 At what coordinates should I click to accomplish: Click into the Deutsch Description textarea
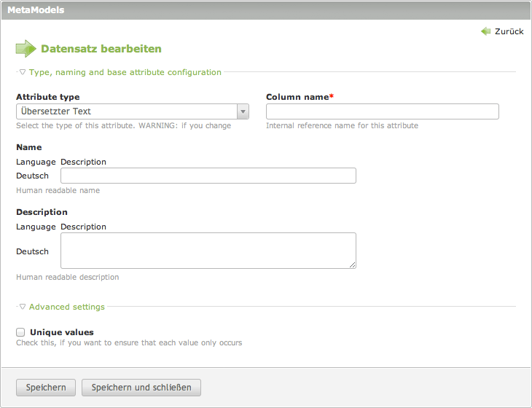[x=208, y=251]
